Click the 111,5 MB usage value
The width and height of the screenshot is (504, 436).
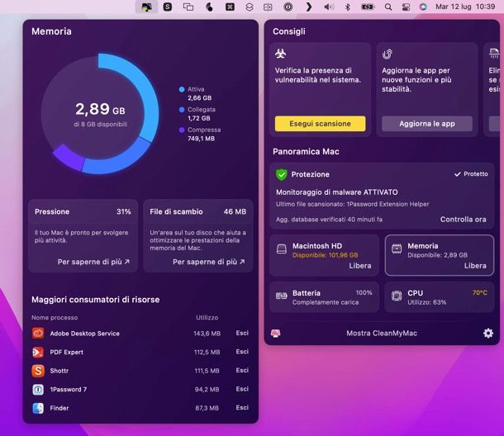coord(207,371)
